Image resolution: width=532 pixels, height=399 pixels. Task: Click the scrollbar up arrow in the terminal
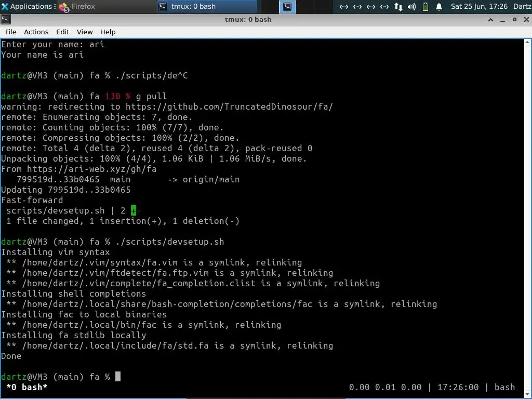tap(528, 43)
